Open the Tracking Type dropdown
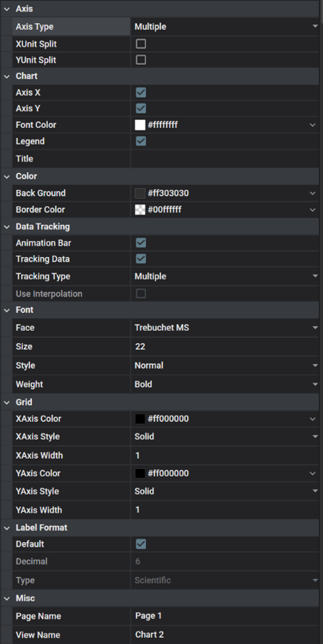Viewport: 323px width, 644px height. pyautogui.click(x=225, y=276)
